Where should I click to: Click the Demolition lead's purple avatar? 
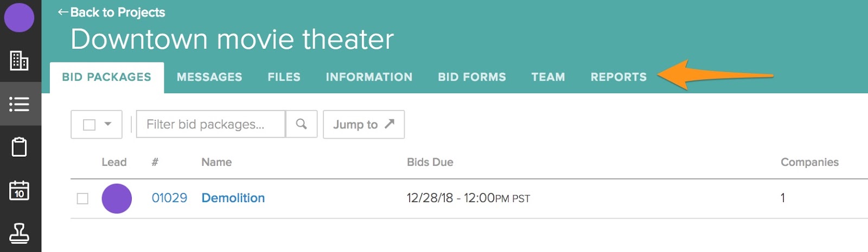pos(117,198)
